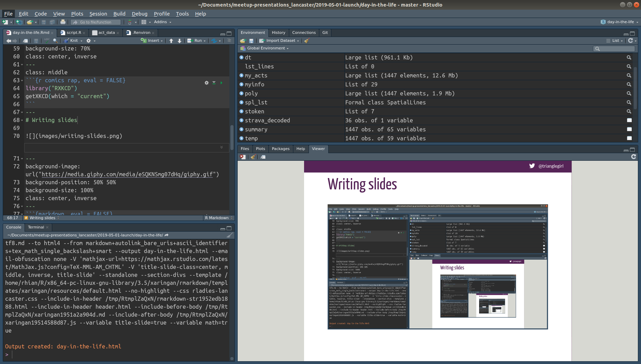Switch to the script.R editor tab
This screenshot has height=364, width=641.
point(73,32)
